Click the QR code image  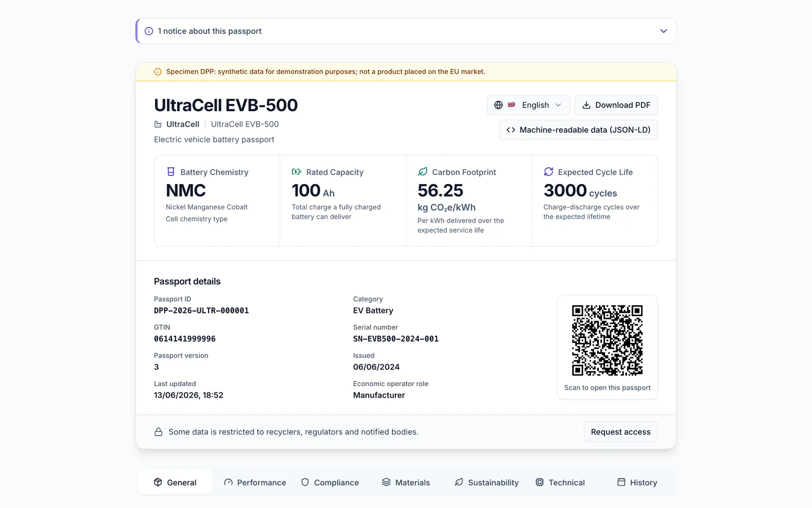pos(607,340)
